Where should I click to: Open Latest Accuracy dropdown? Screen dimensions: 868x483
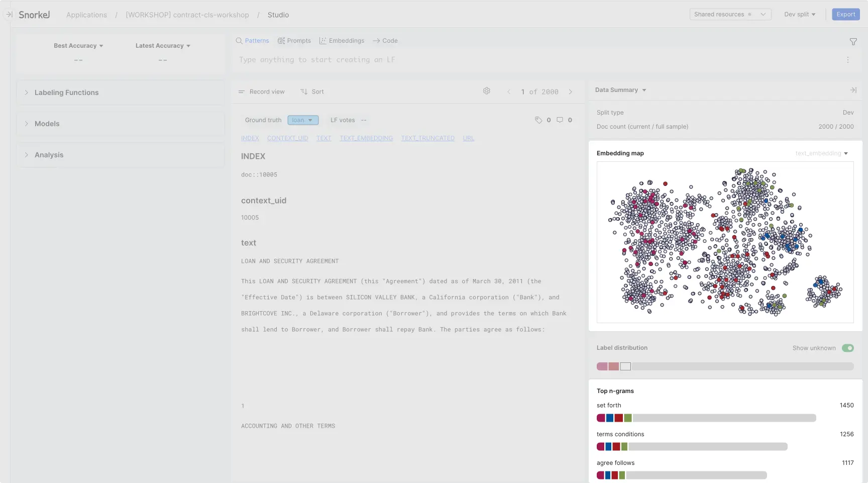pyautogui.click(x=163, y=46)
